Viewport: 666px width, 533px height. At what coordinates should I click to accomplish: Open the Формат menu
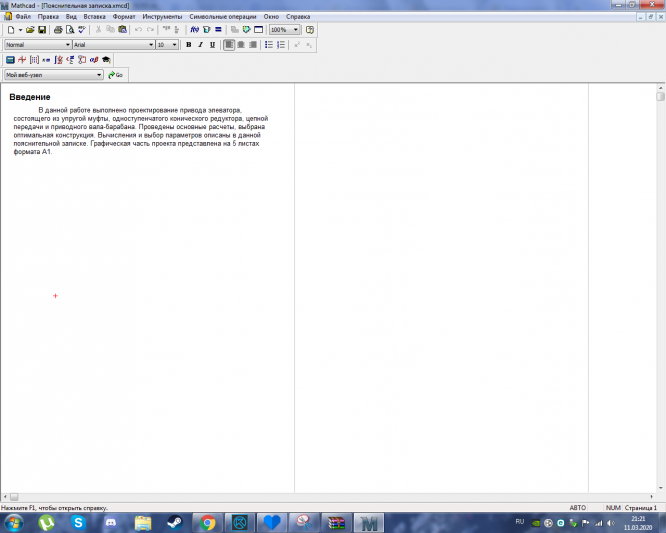coord(124,17)
